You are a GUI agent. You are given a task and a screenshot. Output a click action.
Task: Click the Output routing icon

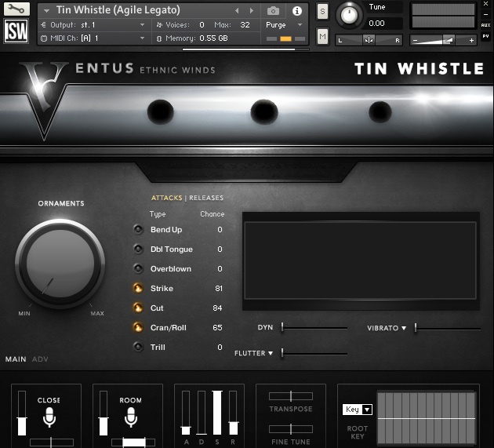click(x=43, y=24)
